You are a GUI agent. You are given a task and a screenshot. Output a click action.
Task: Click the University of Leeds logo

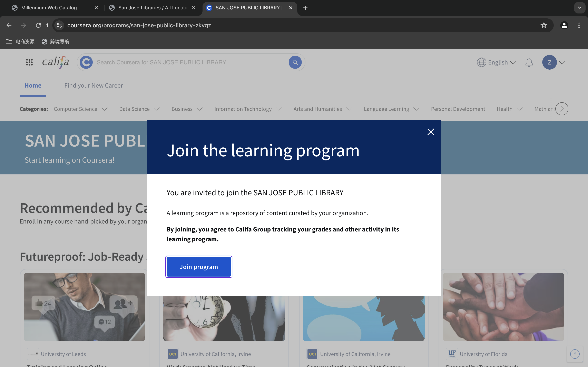pyautogui.click(x=33, y=354)
